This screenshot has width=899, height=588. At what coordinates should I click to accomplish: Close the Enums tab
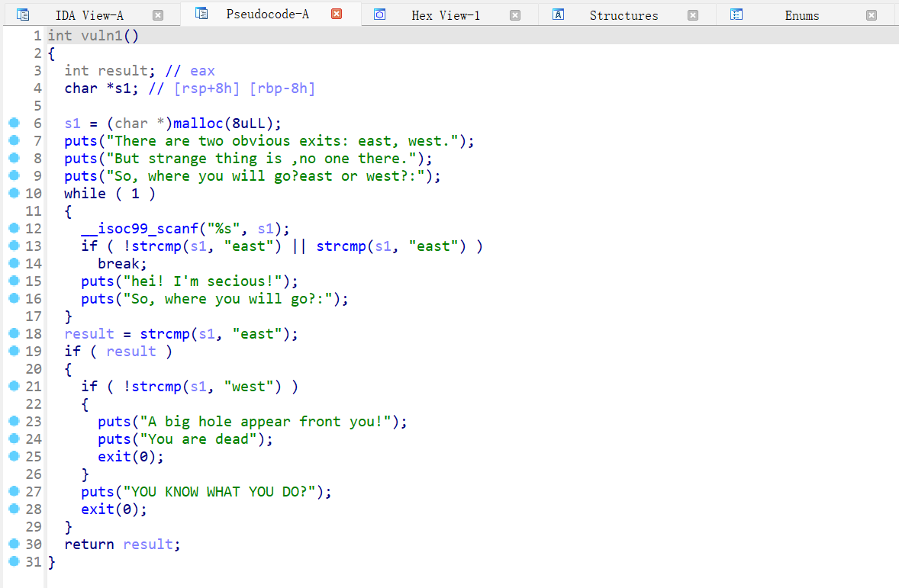[x=872, y=15]
